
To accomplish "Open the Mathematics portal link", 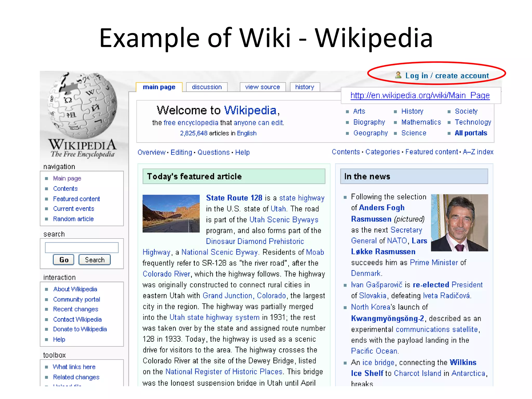I will coord(421,122).
